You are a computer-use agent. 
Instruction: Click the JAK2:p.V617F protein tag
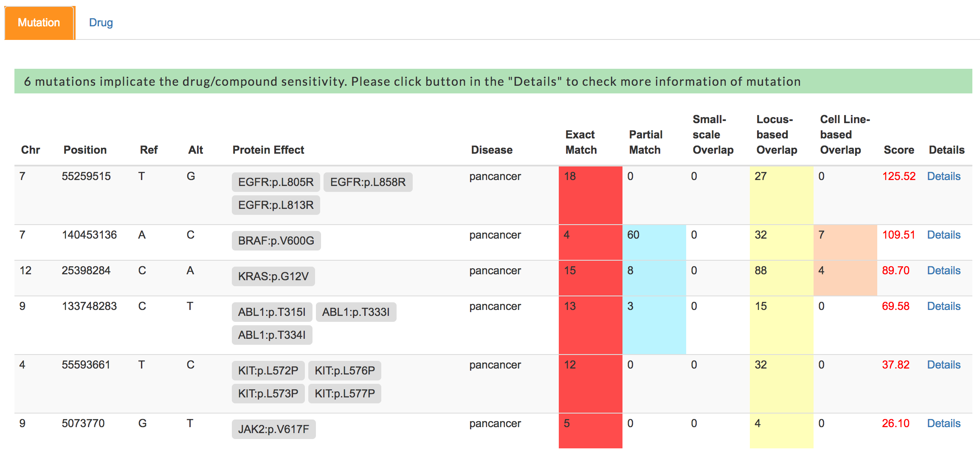[273, 429]
